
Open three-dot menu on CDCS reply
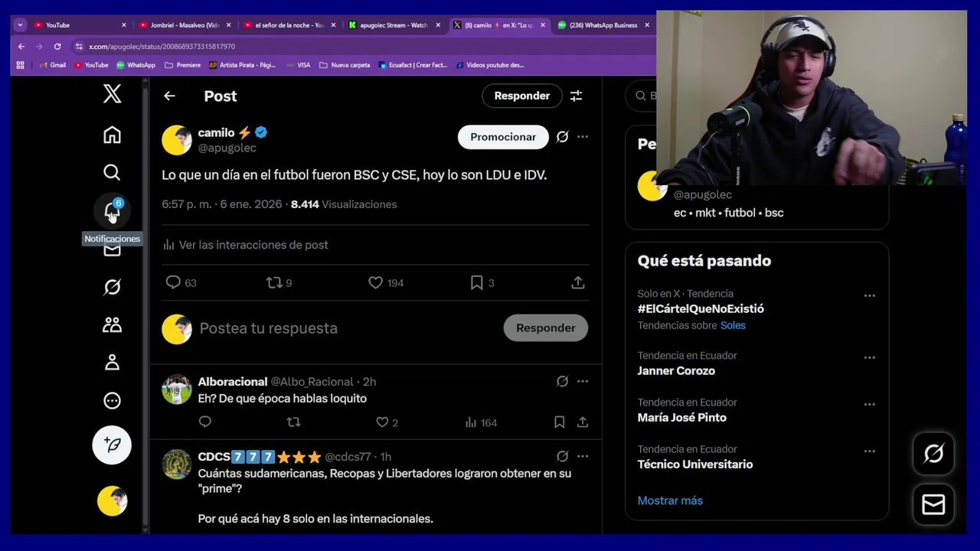click(583, 456)
